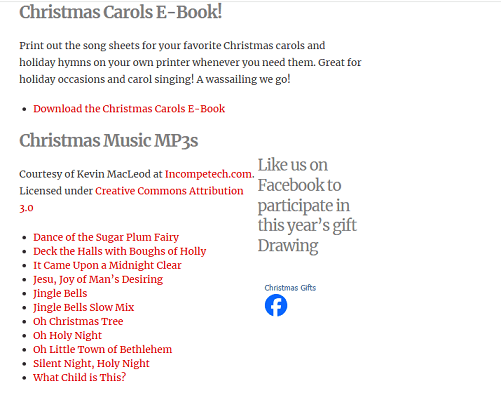Visit the Incompetech.com link
The image size is (501, 400).
click(208, 174)
